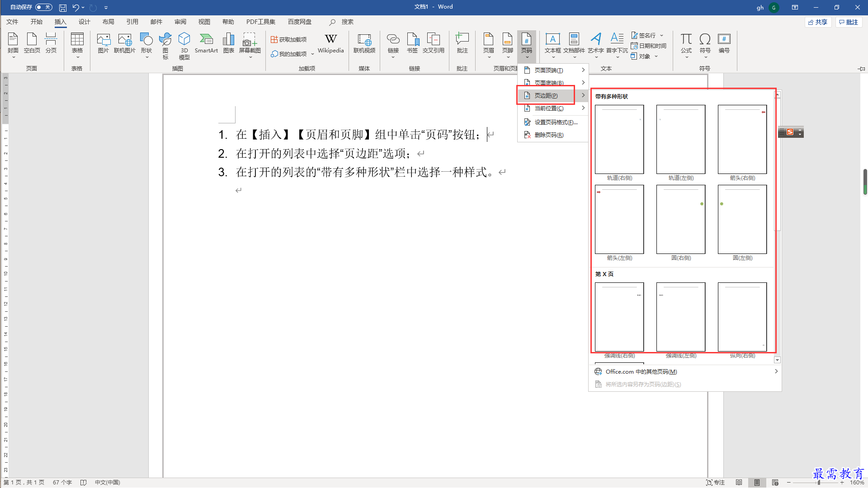Open the 文件 tab
The width and height of the screenshot is (868, 488).
tap(12, 22)
